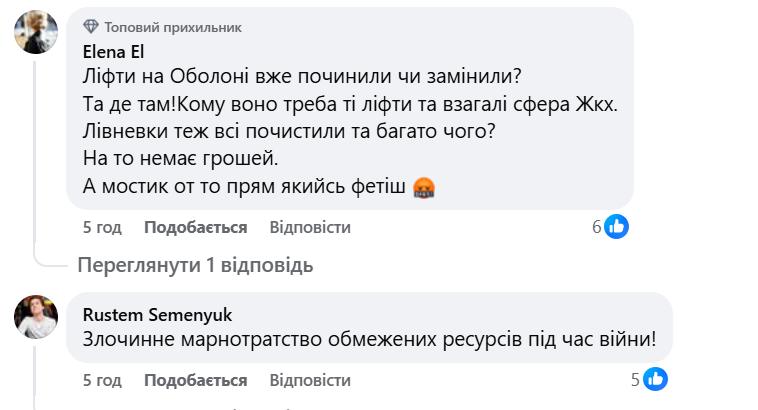Click the angry emoji in Elena's comment

point(425,187)
